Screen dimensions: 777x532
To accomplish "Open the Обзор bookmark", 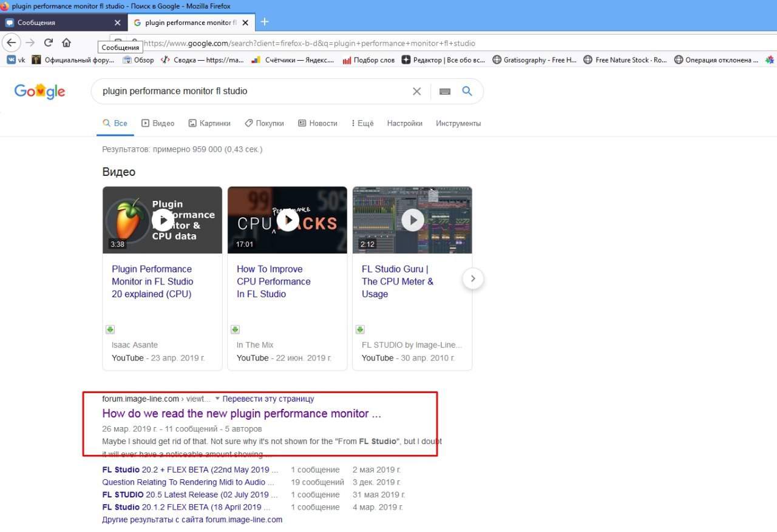I will 138,60.
